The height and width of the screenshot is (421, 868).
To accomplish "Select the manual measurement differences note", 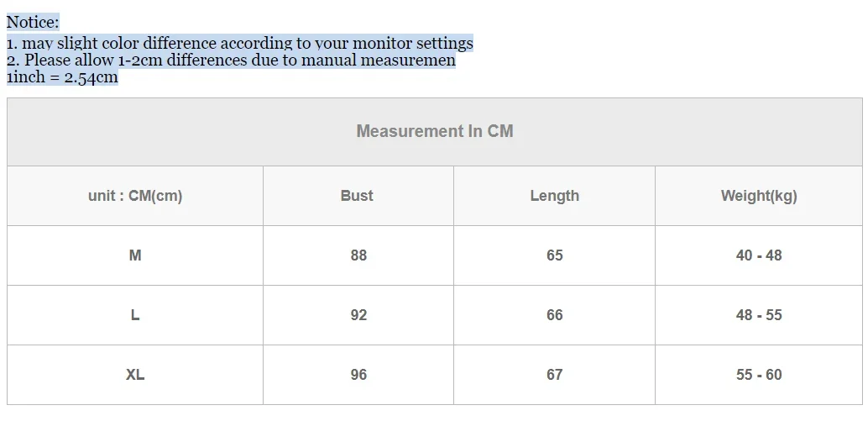I will 231,61.
